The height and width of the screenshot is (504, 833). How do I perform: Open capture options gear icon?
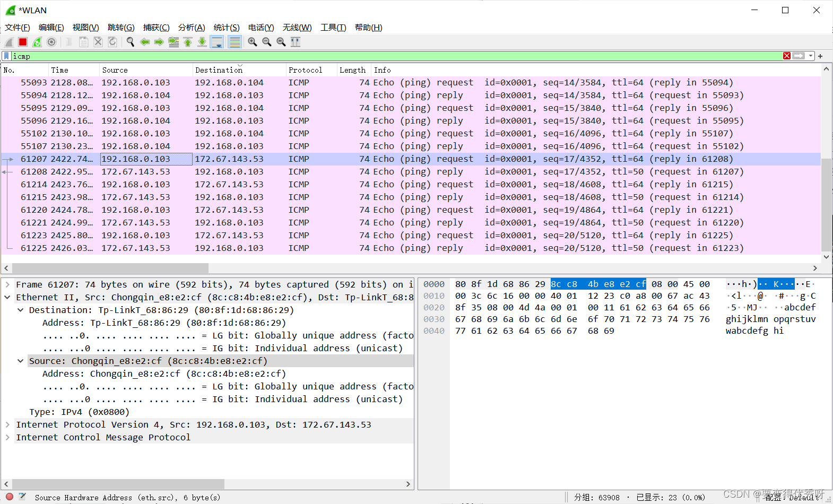click(x=51, y=42)
